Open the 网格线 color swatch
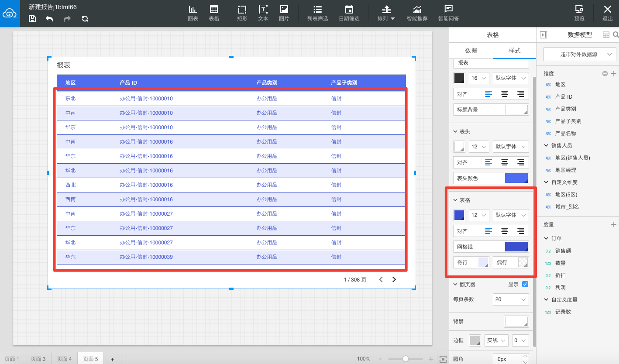 coord(516,247)
